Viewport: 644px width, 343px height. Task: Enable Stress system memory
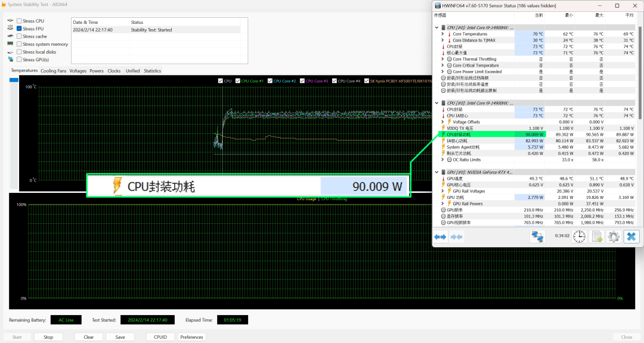pyautogui.click(x=19, y=44)
